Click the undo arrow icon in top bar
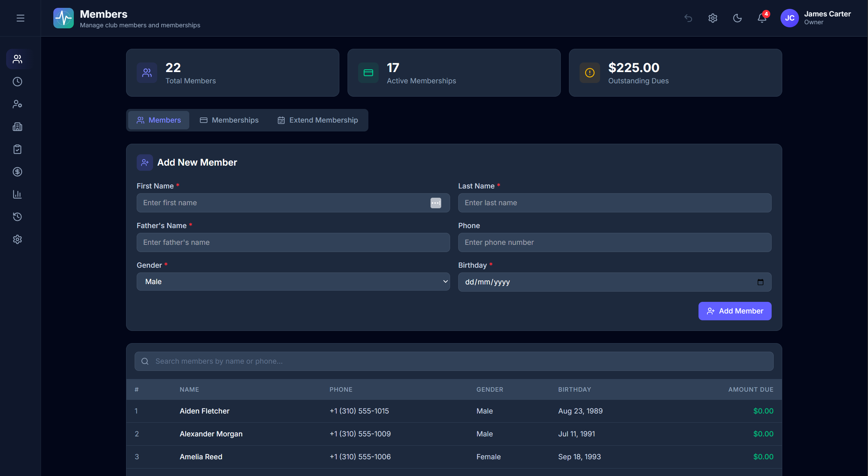The image size is (868, 476). (x=688, y=18)
